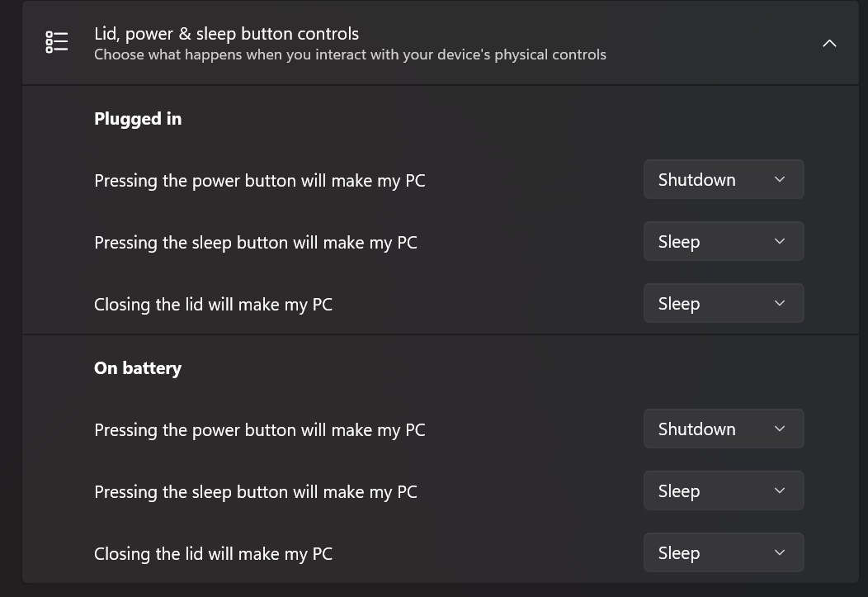868x597 pixels.
Task: Open on-battery closing lid Sleep dropdown
Action: click(x=724, y=552)
